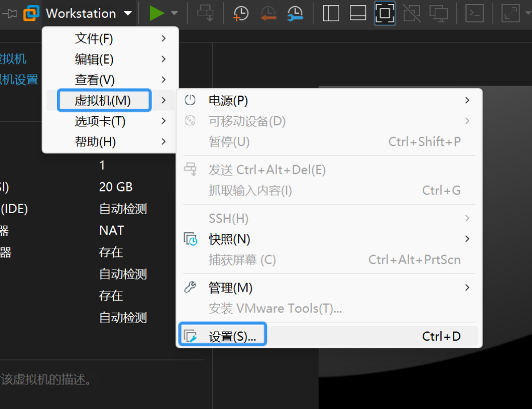This screenshot has width=532, height=409.
Task: Open the 虚拟机(M) menu
Action: tap(104, 100)
